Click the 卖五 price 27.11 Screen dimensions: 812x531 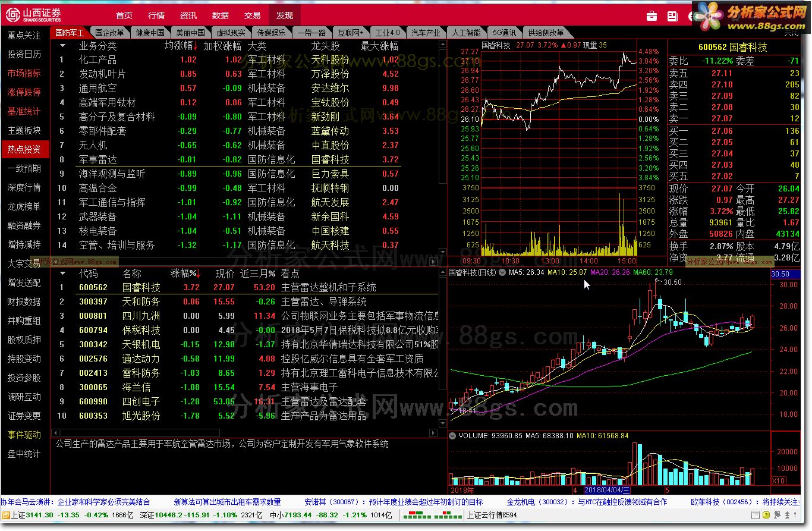pos(722,73)
